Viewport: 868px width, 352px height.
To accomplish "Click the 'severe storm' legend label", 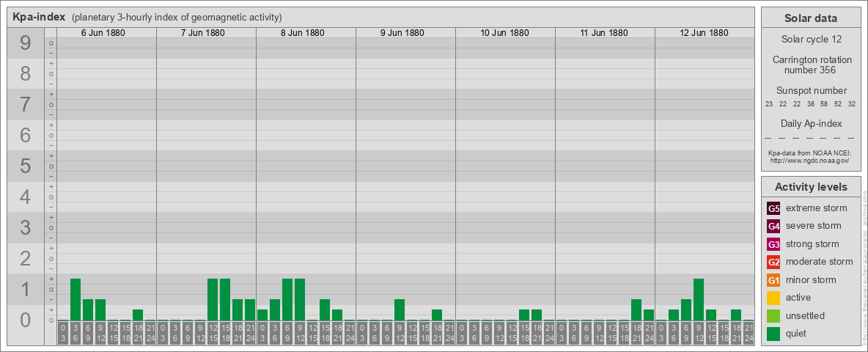I will 813,226.
